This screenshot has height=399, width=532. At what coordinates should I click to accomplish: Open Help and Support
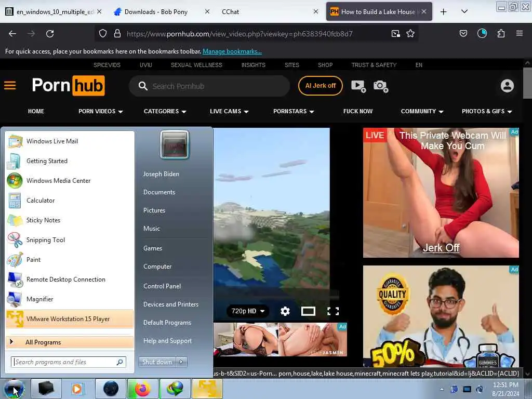pyautogui.click(x=167, y=341)
